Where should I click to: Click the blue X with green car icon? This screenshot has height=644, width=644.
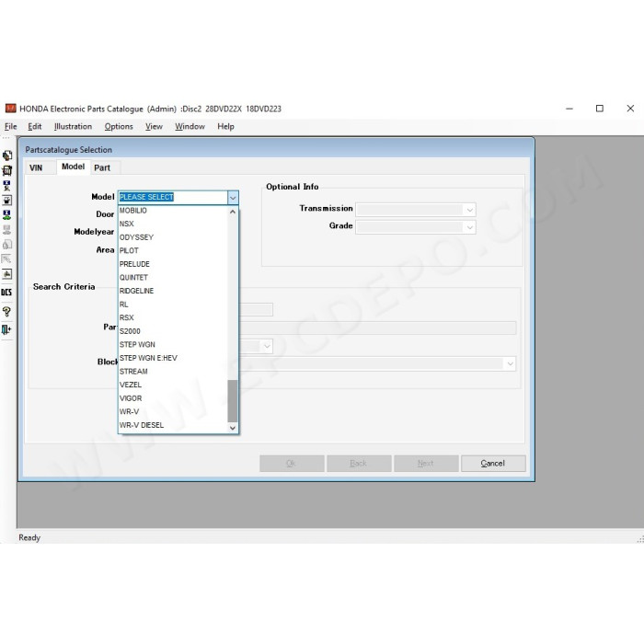click(x=7, y=214)
